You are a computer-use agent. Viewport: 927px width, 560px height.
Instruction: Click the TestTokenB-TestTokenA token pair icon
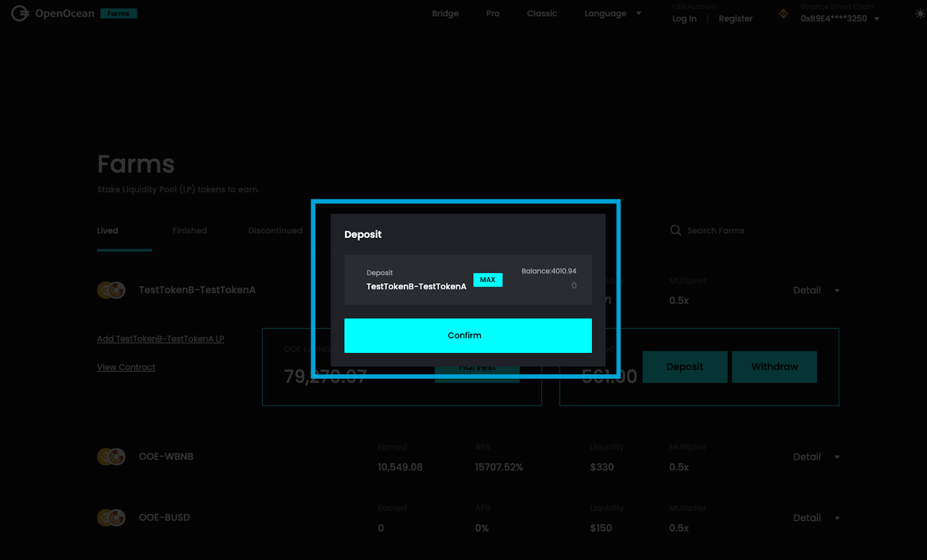111,290
